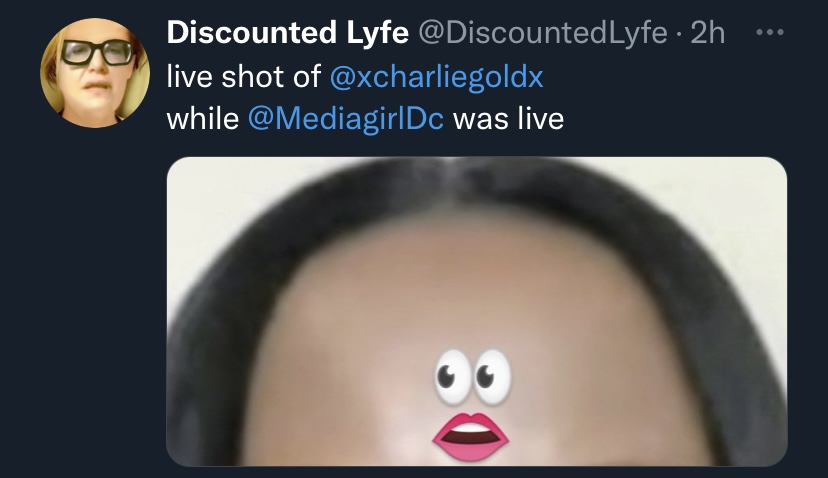Screen dimensions: 828x478
Task: Click the black glasses in the avatar
Action: point(98,52)
